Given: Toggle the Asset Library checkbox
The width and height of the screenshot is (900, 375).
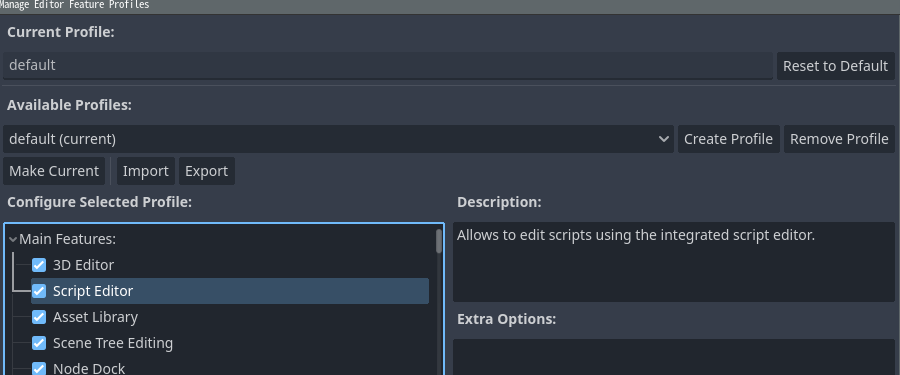Looking at the screenshot, I should click(38, 317).
